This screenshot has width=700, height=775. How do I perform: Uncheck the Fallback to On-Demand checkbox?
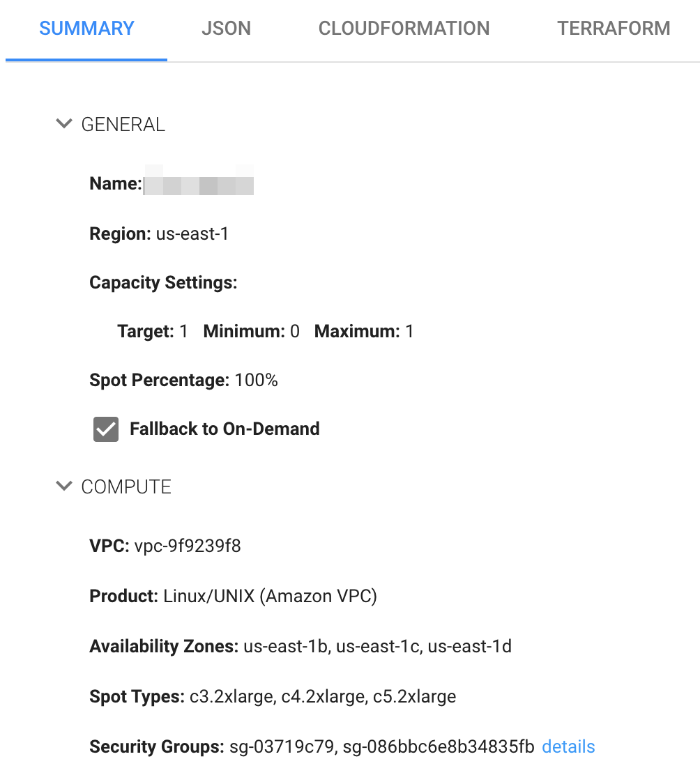click(x=106, y=429)
